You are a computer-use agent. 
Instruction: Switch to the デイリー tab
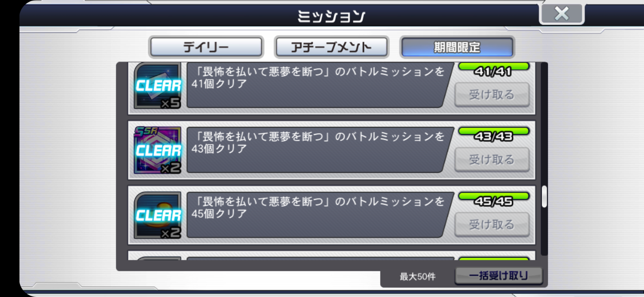click(x=206, y=47)
